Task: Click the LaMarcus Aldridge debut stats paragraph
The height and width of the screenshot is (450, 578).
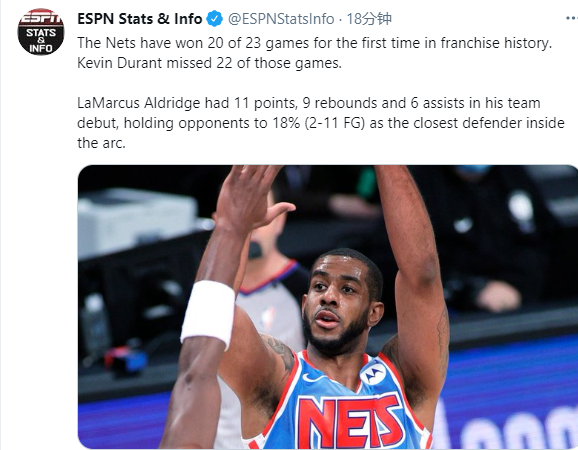Action: 321,123
